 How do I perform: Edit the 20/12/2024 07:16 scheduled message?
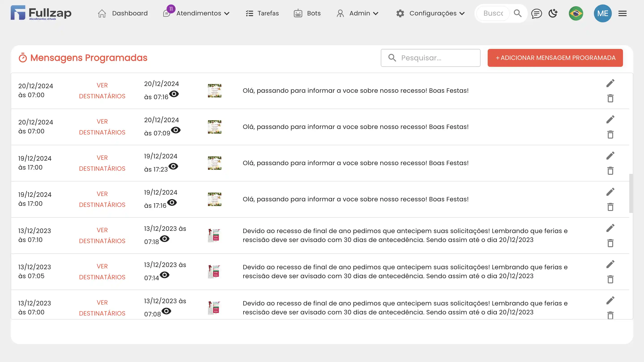click(610, 83)
